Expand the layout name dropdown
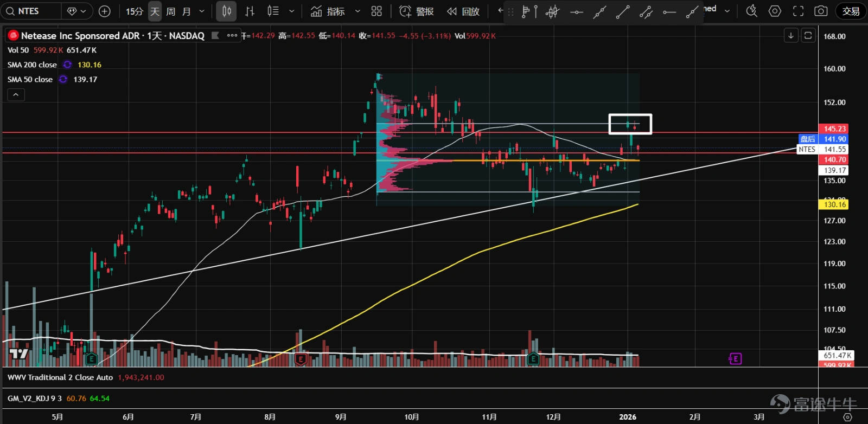Screen dimensions: 868x424 click(x=727, y=11)
